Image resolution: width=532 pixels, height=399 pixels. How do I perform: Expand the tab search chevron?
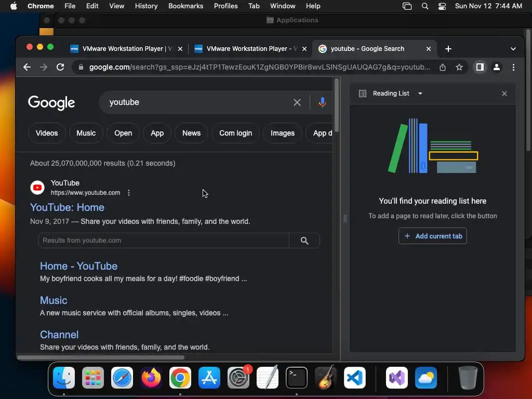513,49
